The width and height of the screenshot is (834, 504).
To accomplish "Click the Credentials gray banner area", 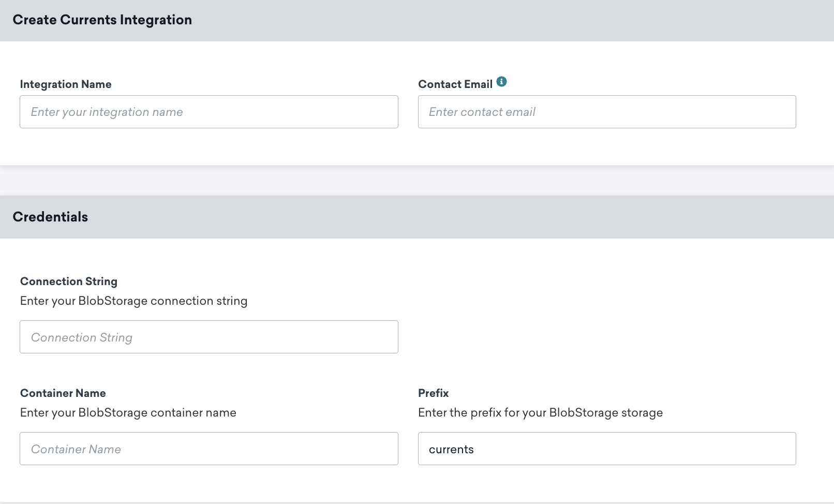I will [x=417, y=217].
